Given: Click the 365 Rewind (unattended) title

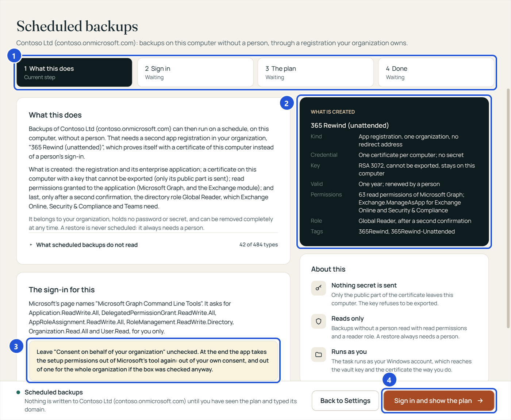Looking at the screenshot, I should pyautogui.click(x=350, y=125).
